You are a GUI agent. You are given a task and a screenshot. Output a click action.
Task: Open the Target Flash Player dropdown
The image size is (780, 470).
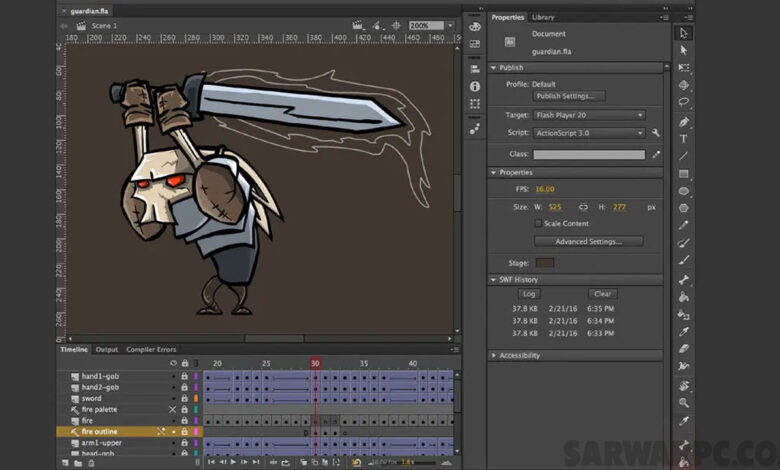coord(589,115)
